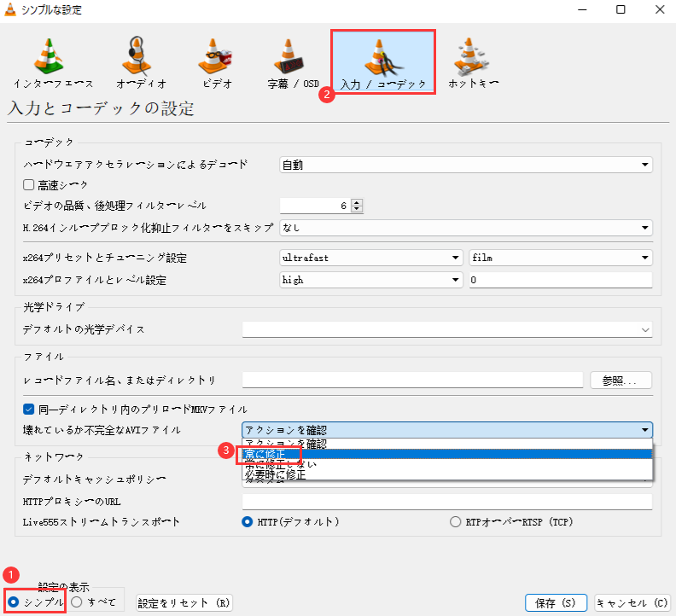Open the H.264 in-loop filter skip dropdown
Screen dimensions: 676x616
466,228
